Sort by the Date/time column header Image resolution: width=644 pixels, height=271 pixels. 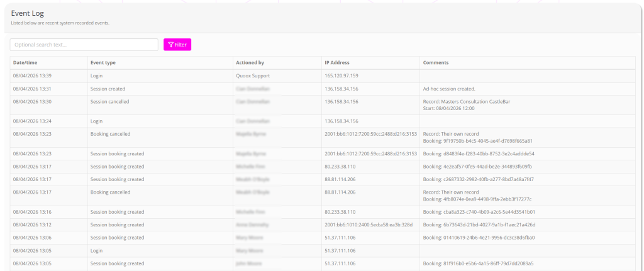point(25,63)
